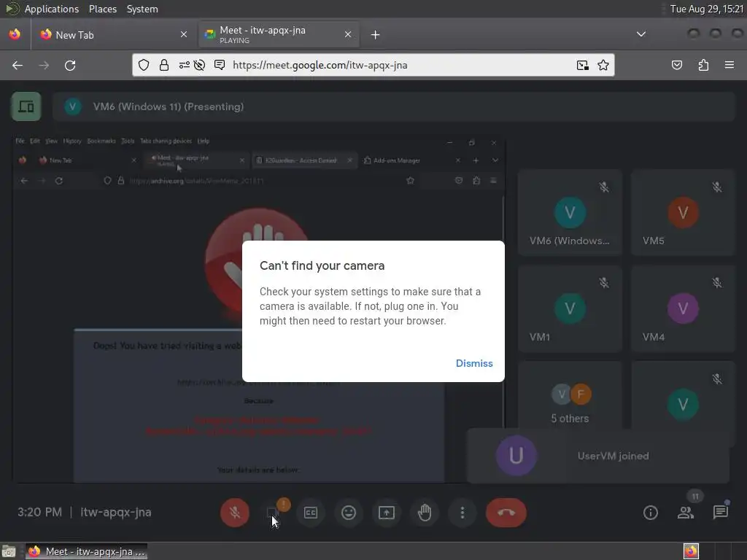This screenshot has height=560, width=747.
Task: Click the UserVM joined notification
Action: pos(598,456)
